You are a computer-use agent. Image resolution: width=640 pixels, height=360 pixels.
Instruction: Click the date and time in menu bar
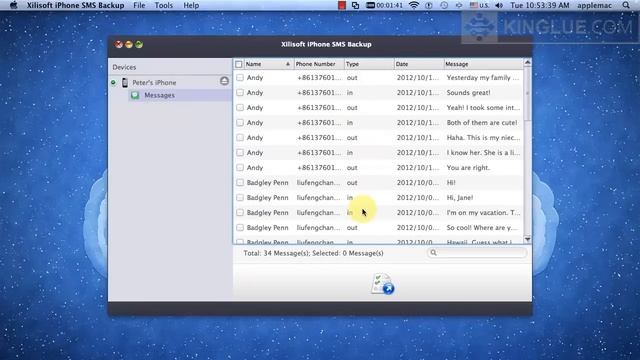pos(540,5)
